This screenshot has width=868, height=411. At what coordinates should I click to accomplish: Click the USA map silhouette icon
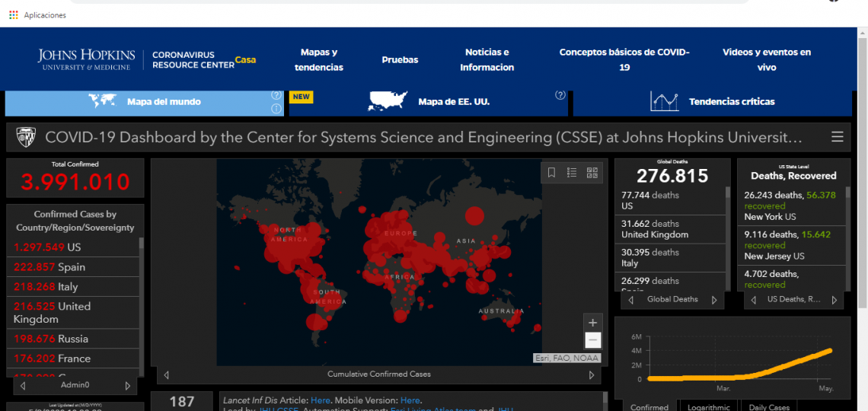click(x=388, y=101)
